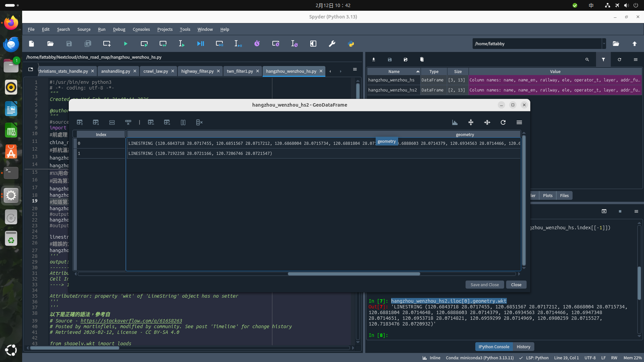Open the Variable Explorer pane options menu
This screenshot has height=362, width=644.
click(x=636, y=60)
